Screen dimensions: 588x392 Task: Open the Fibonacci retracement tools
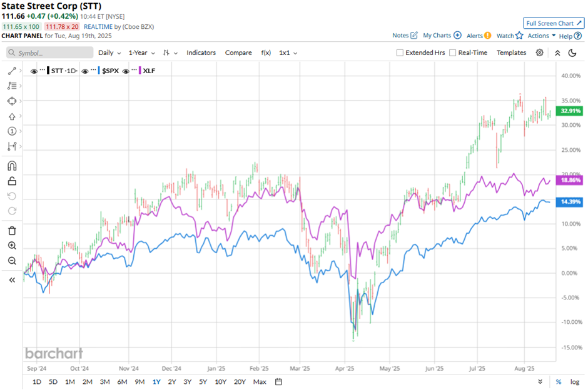[12, 86]
